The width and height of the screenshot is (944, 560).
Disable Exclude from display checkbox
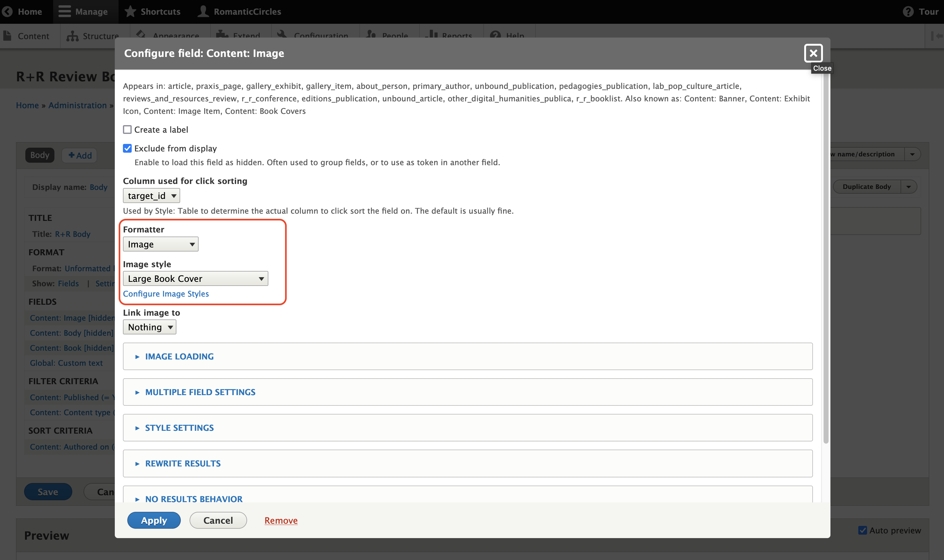(x=127, y=149)
